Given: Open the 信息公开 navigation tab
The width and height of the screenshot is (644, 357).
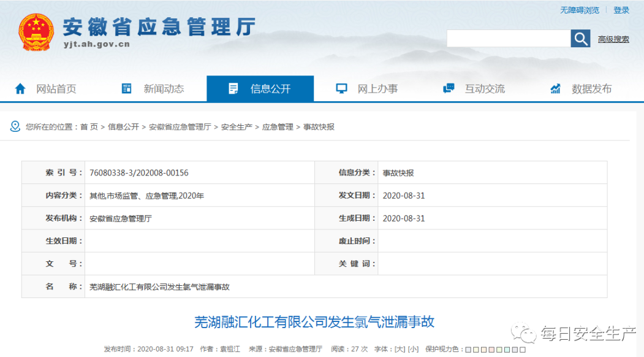Looking at the screenshot, I should [260, 89].
